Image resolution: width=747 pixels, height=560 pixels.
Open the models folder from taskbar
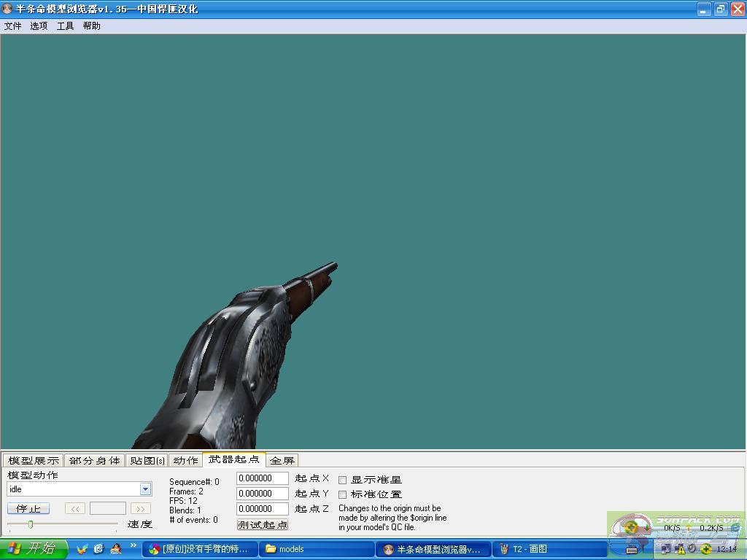click(317, 549)
